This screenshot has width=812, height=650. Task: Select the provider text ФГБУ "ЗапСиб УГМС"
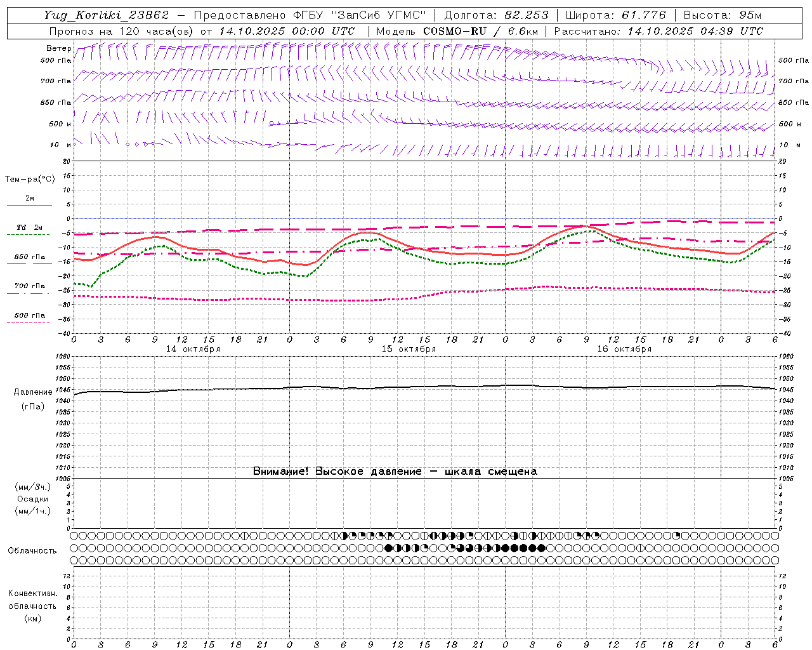point(360,15)
